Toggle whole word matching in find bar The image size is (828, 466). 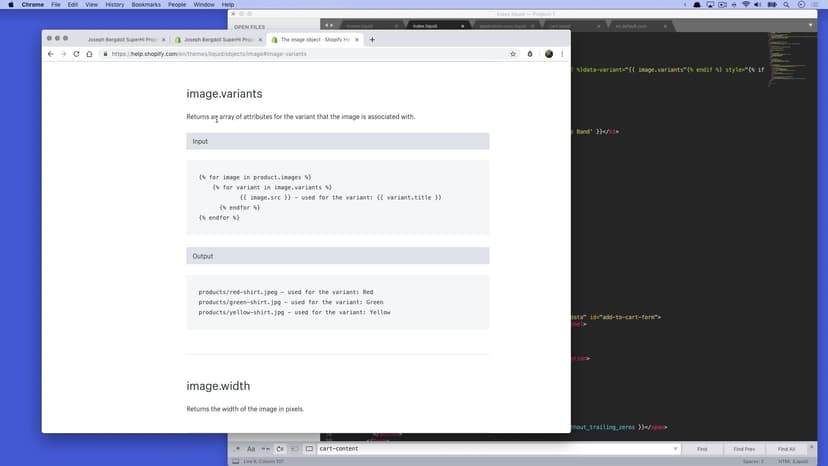[266, 449]
